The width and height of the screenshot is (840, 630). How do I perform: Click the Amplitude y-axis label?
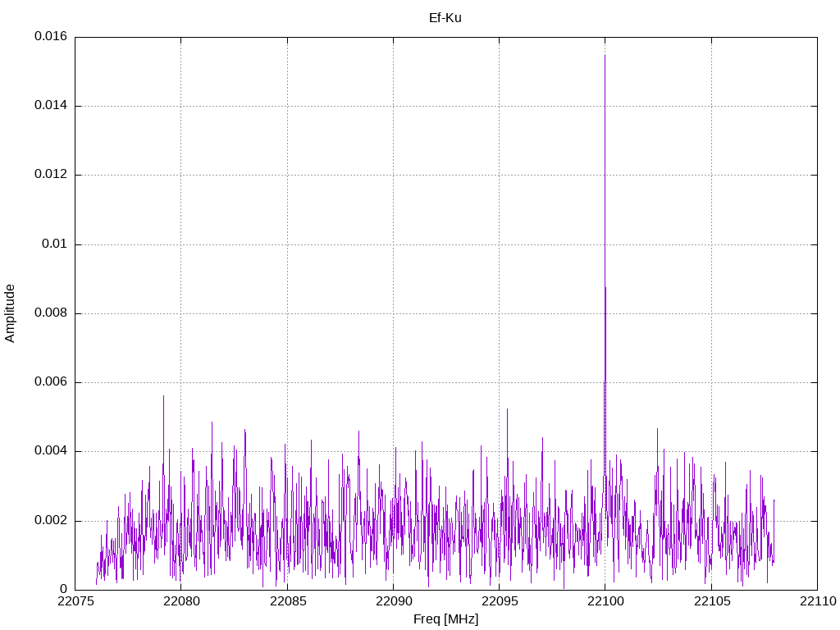click(x=10, y=313)
